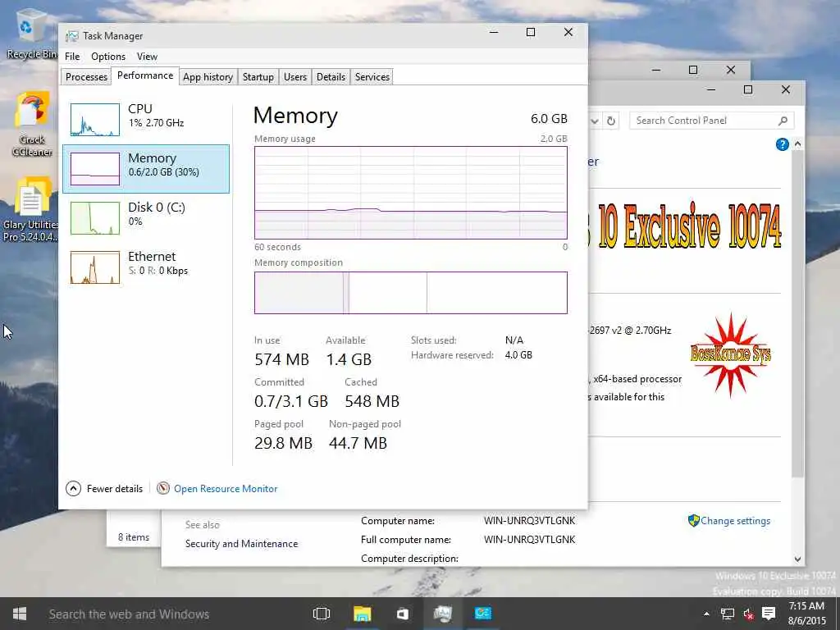
Task: Click the Performance tab
Action: click(145, 75)
